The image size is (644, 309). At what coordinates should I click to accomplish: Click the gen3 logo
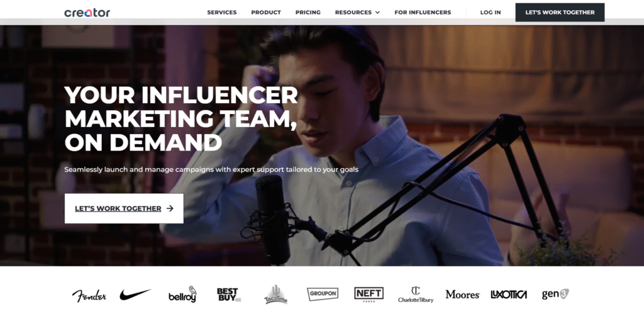coord(555,294)
